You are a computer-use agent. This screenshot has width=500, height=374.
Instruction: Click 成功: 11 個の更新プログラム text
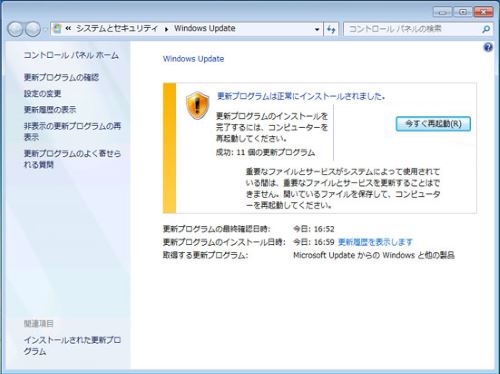pyautogui.click(x=265, y=153)
